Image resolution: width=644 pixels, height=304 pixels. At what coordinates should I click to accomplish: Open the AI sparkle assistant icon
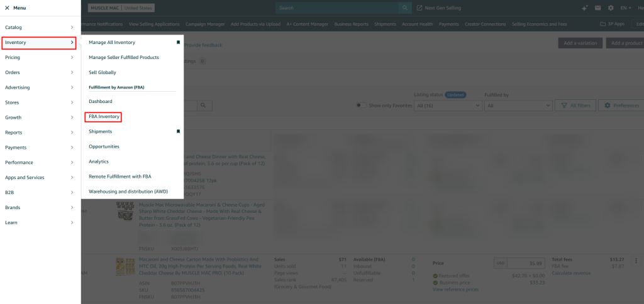(x=585, y=8)
